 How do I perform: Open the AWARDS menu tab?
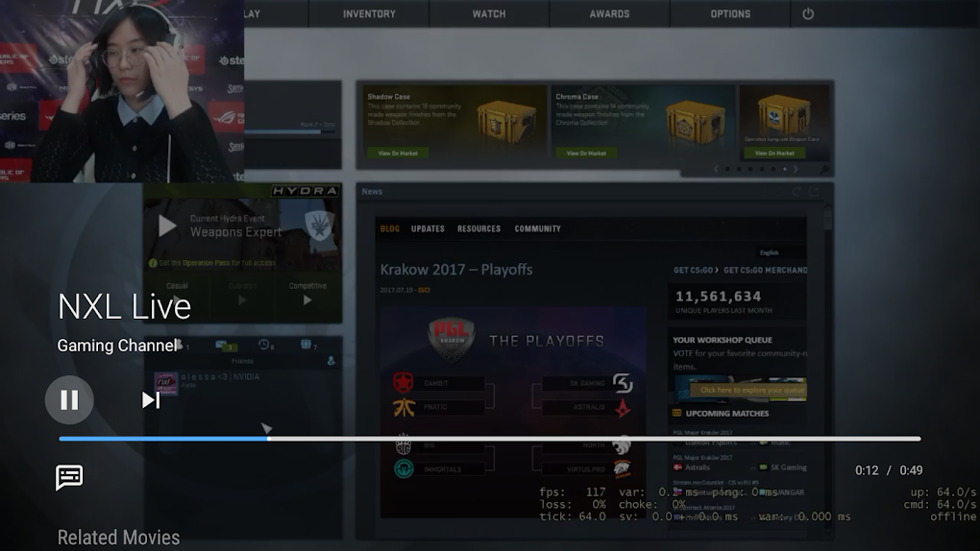[x=609, y=13]
